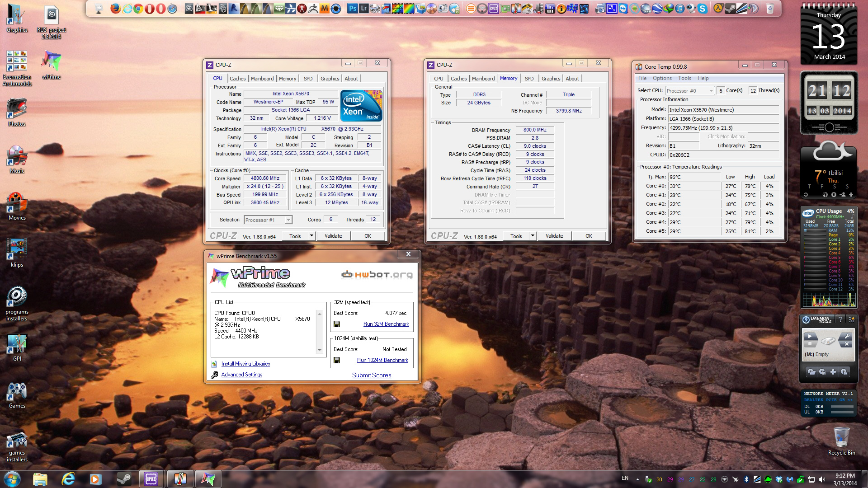Click the DAEMON Tools add drive plus icon
This screenshot has width=868, height=488.
(x=833, y=372)
